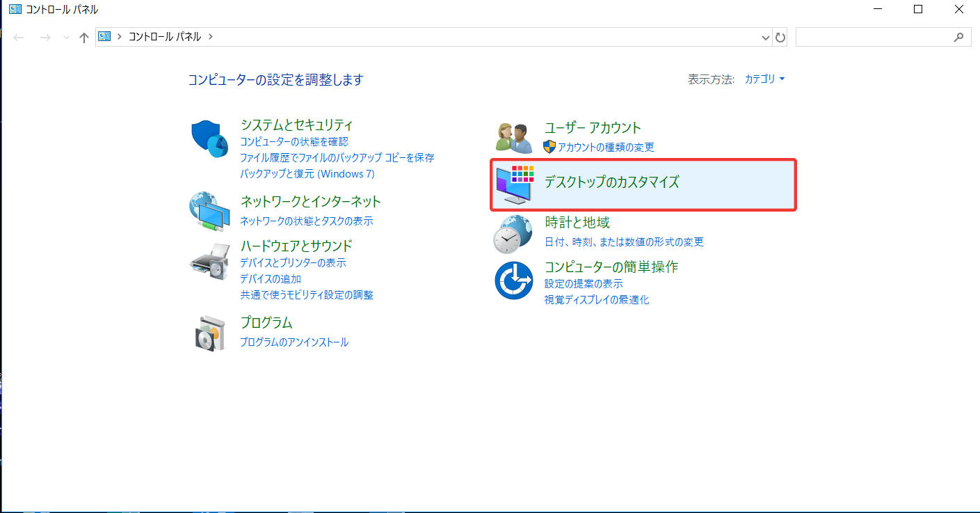The width and height of the screenshot is (980, 513).
Task: Click the System and Security shield icon
Action: tap(209, 139)
